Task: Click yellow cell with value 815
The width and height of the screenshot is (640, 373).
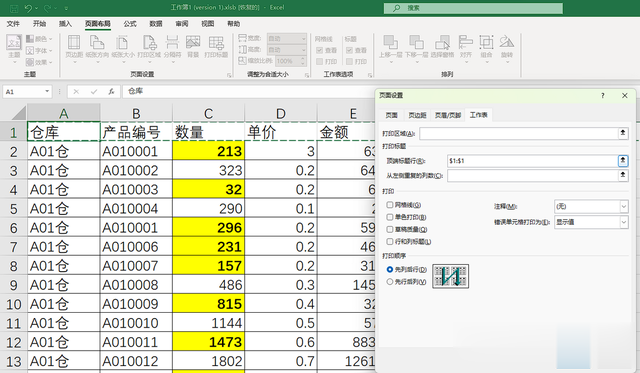Action: [208, 304]
